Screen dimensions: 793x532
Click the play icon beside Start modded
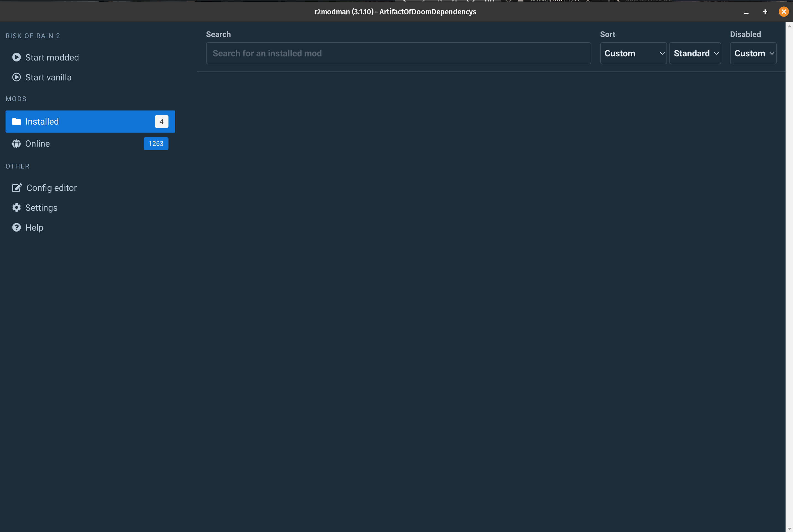(x=16, y=57)
